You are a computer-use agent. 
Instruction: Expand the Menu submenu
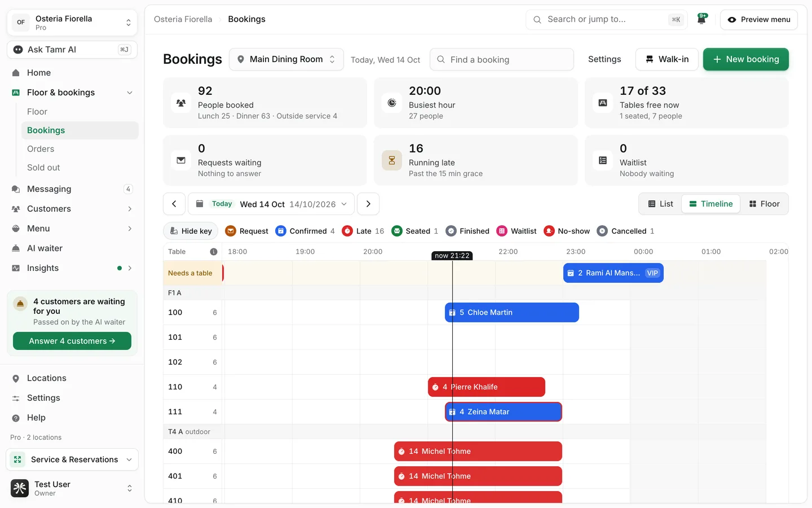coord(130,229)
